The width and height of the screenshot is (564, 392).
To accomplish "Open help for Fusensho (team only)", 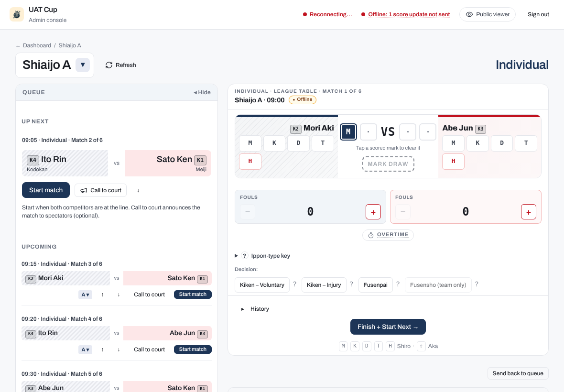I will pyautogui.click(x=477, y=284).
